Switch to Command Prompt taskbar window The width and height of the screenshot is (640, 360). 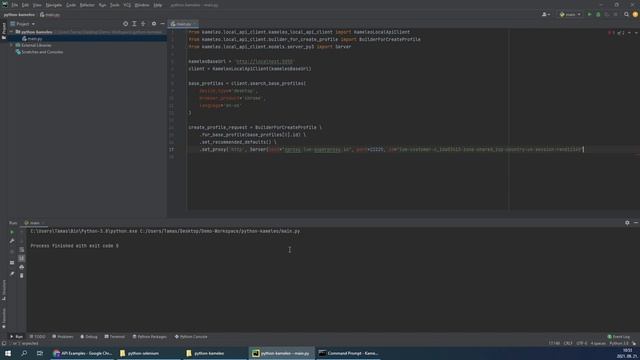348,353
